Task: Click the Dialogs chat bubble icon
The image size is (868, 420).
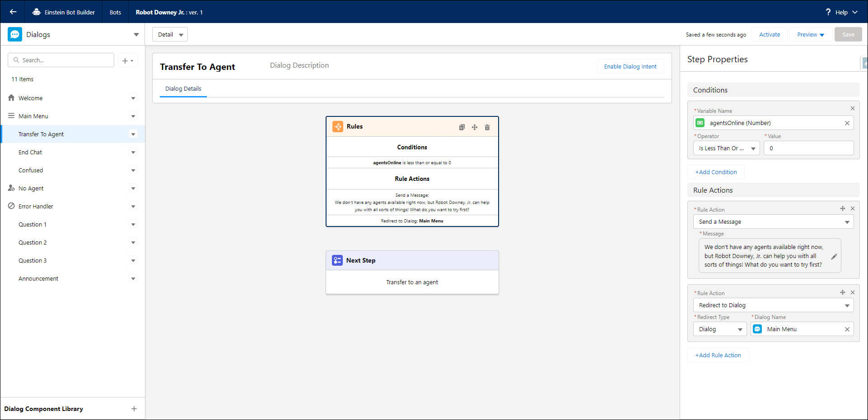Action: pos(15,34)
